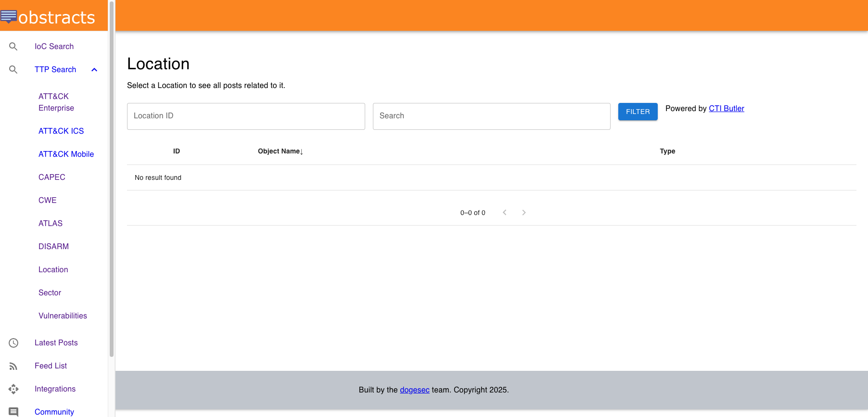Click the TTP Search magnifier icon
The image size is (868, 417).
13,70
